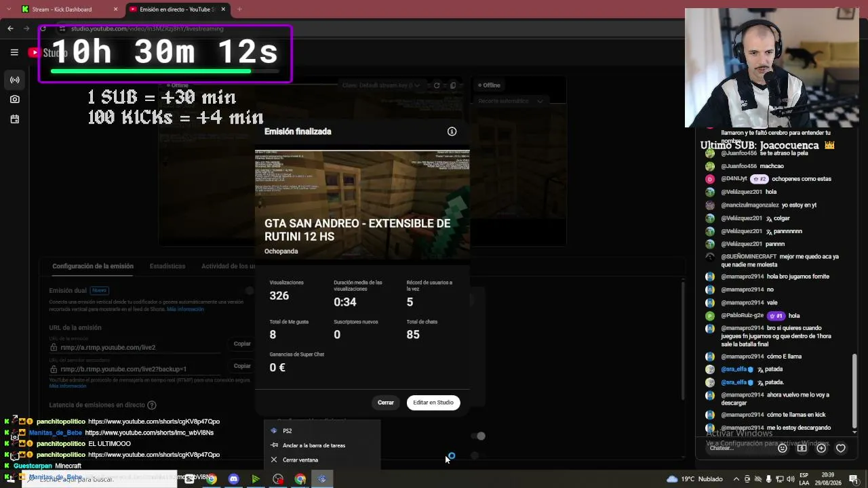Open the Más información link under Emisión dual
This screenshot has height=488, width=868.
(x=185, y=309)
